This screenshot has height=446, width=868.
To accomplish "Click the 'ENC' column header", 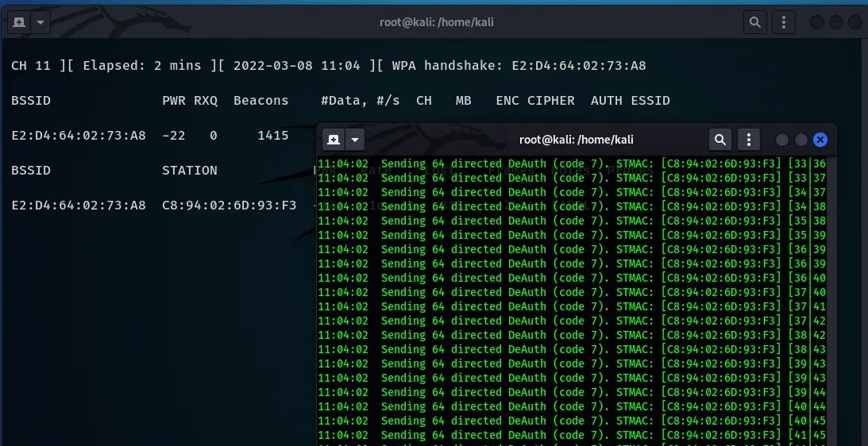I will click(507, 101).
